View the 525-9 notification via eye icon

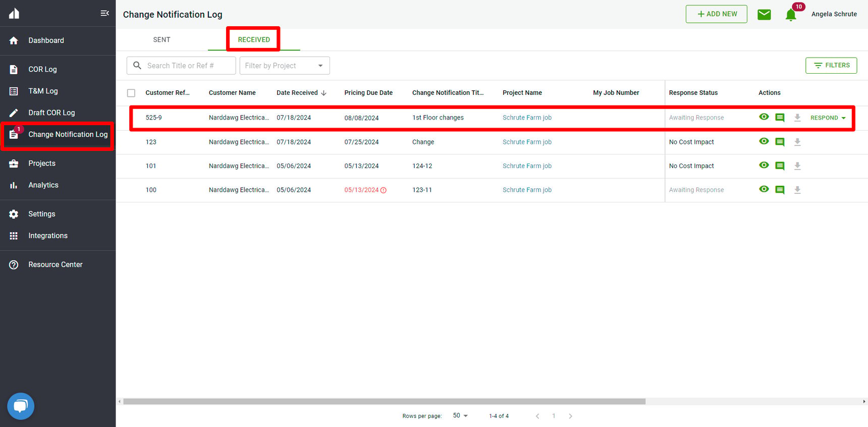coord(764,117)
